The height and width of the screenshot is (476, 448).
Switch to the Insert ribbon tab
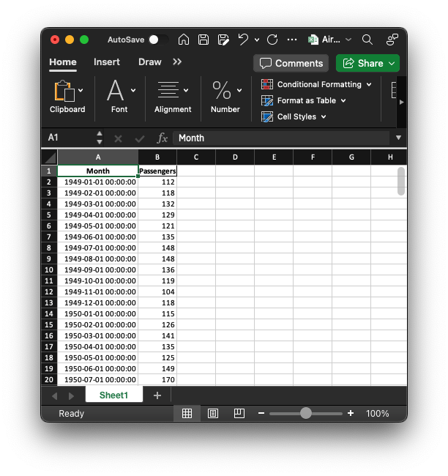click(x=107, y=62)
